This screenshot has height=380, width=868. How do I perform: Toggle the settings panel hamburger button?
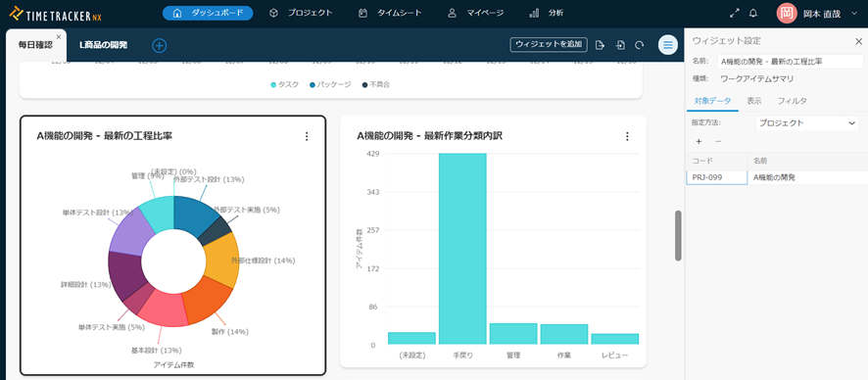[668, 45]
